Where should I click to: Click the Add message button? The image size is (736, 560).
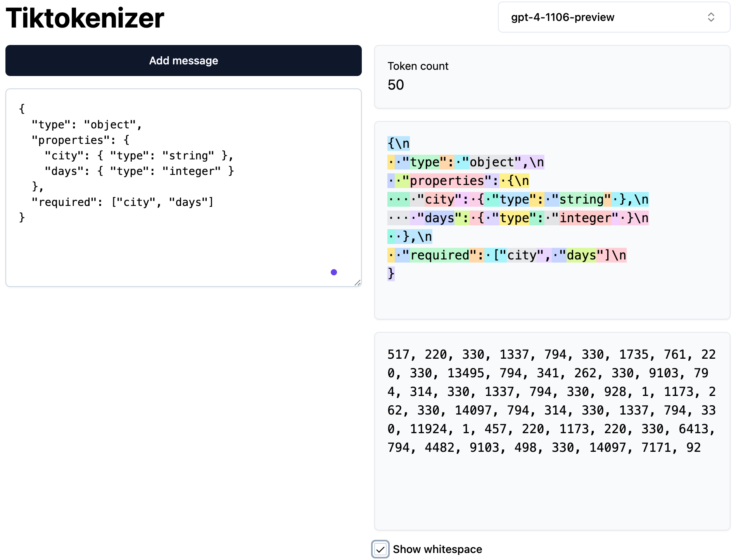tap(183, 60)
